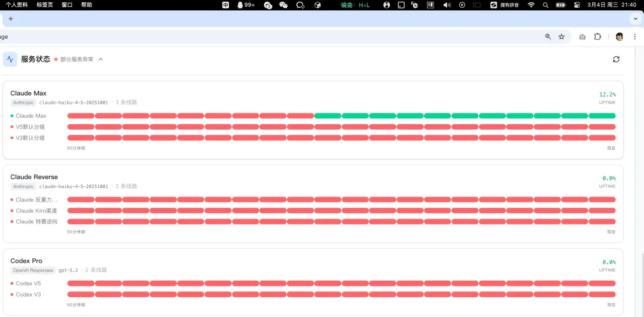The image size is (644, 317).
Task: Click the 0.0% uptime of Claude Reverse
Action: click(x=609, y=178)
